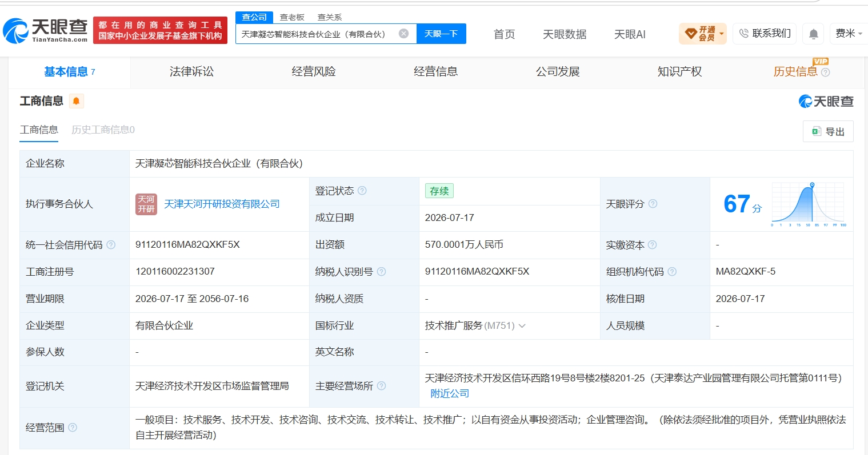
Task: Open 天眼数据 in the top navigation
Action: point(565,34)
